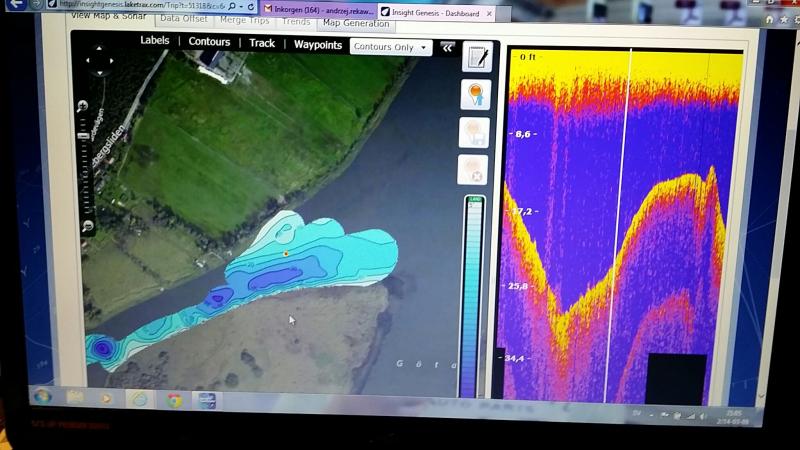Toggle Labels on the map

click(154, 41)
